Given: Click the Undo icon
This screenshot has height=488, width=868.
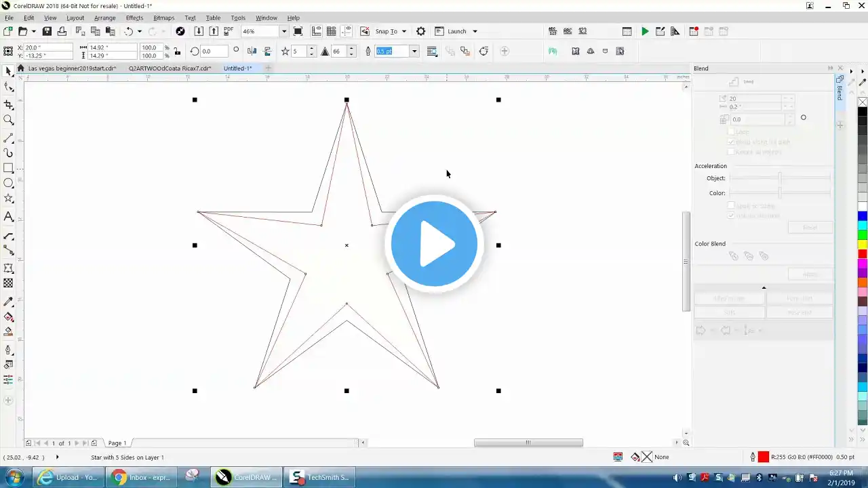Looking at the screenshot, I should pos(128,31).
